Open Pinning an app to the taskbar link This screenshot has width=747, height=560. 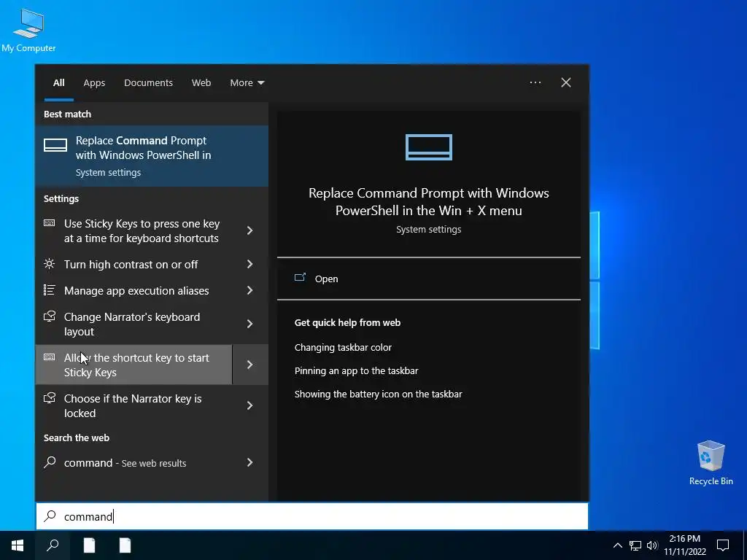356,370
